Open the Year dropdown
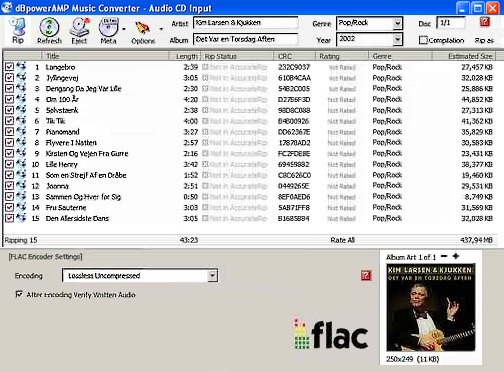 pos(397,39)
